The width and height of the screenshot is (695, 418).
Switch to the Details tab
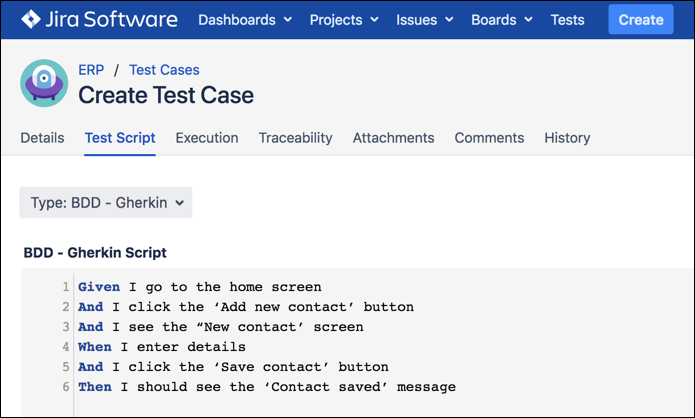(x=42, y=138)
